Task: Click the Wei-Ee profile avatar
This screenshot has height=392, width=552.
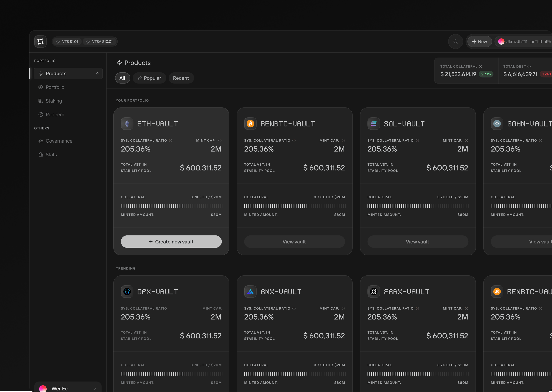Action: 43,388
